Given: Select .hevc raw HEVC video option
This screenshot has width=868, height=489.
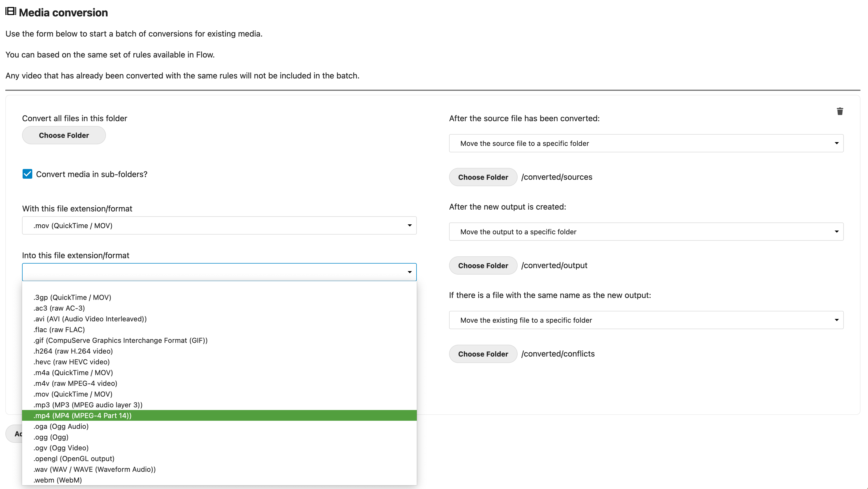Looking at the screenshot, I should pyautogui.click(x=72, y=362).
